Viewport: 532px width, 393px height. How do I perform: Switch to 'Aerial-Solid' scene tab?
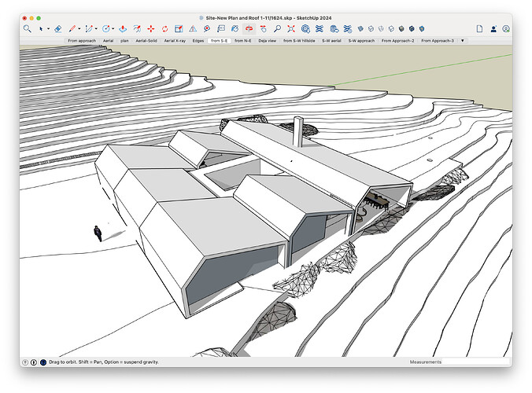146,41
